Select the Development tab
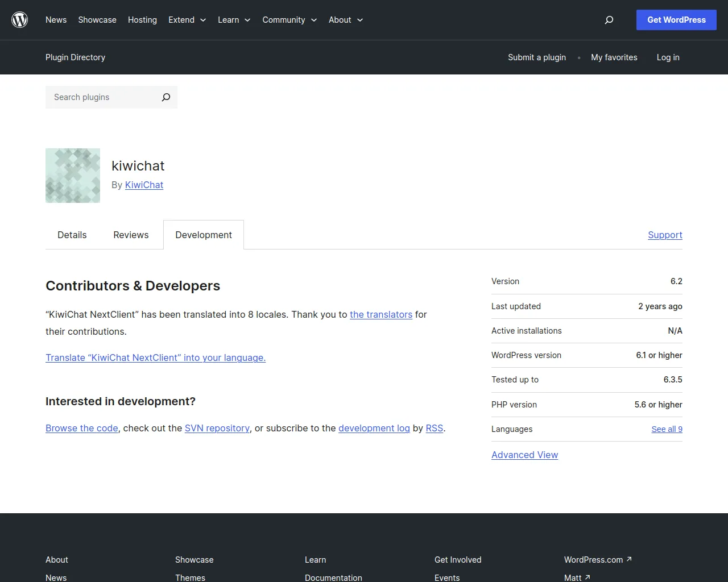This screenshot has height=582, width=728. point(204,235)
